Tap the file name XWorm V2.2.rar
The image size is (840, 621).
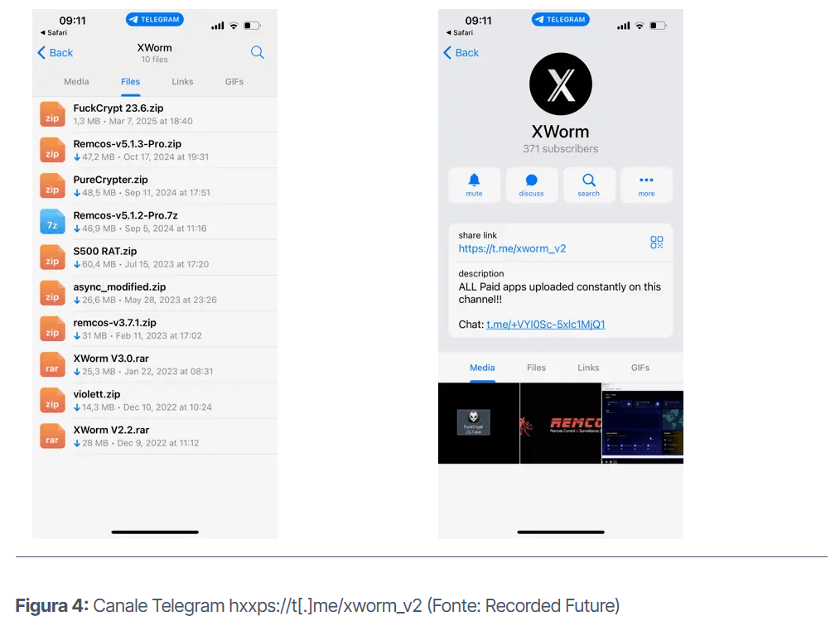111,430
